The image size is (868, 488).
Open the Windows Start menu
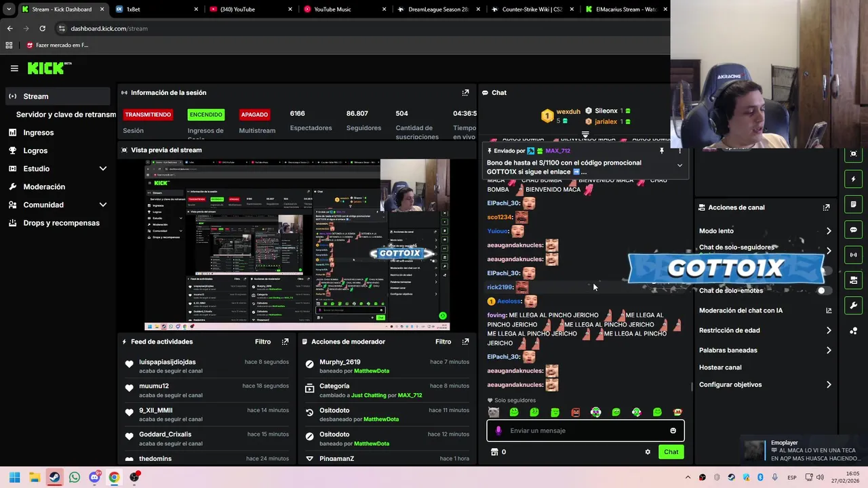(14, 477)
